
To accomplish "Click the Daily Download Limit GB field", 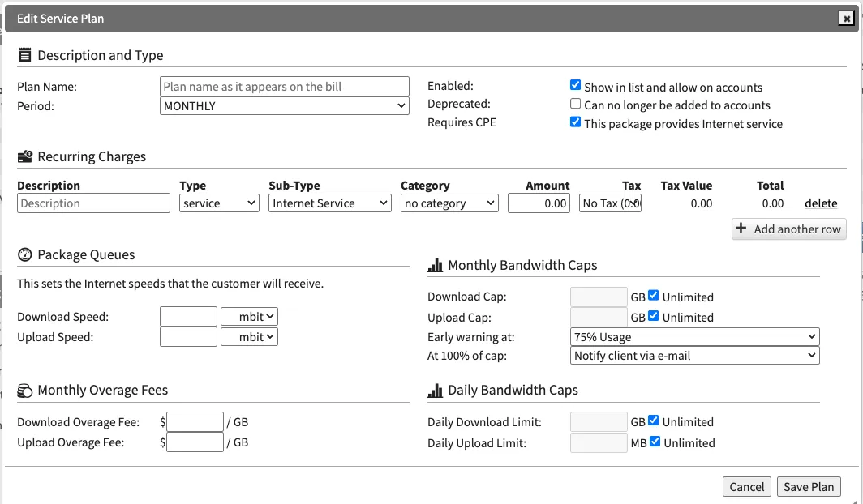I will pos(599,422).
